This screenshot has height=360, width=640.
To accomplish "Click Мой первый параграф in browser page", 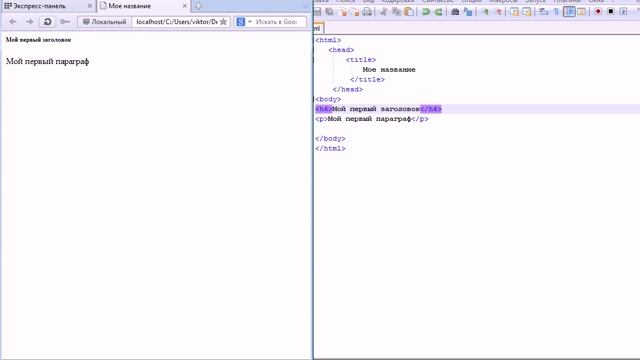I will 47,61.
